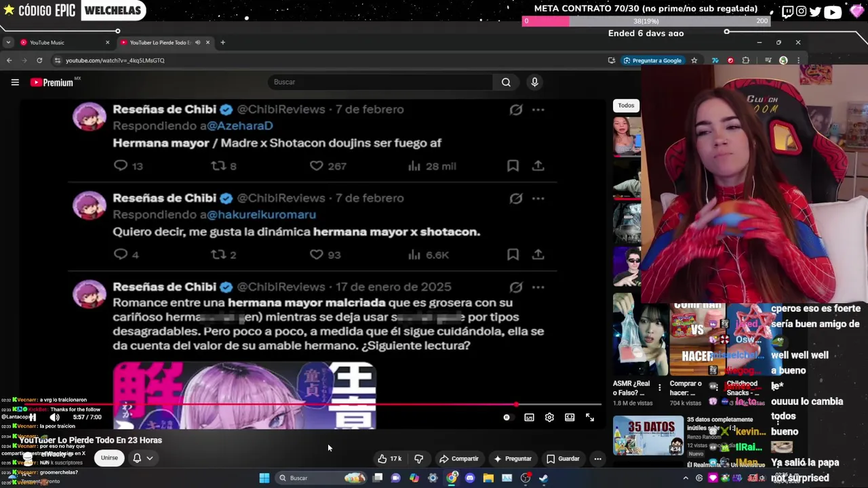The image size is (868, 488).
Task: Like the video with 17 k likes
Action: tap(389, 459)
